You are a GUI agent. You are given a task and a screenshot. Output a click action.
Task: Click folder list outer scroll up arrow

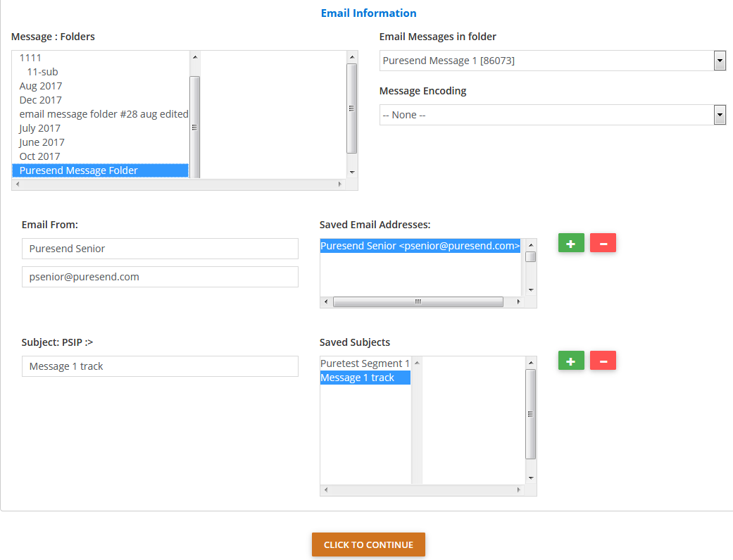352,57
